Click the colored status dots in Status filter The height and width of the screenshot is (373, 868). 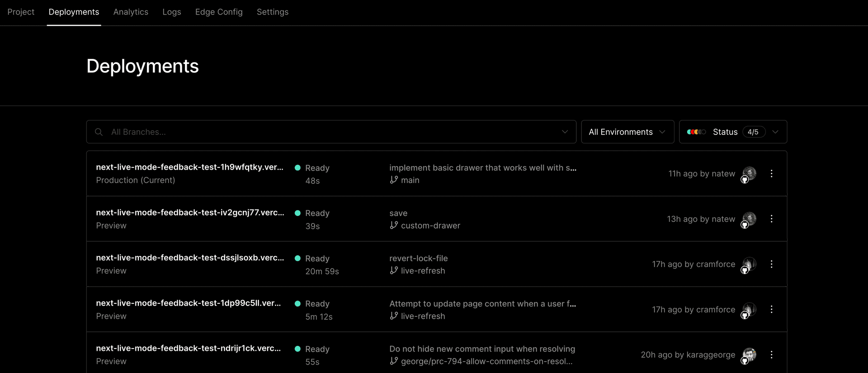pos(696,132)
